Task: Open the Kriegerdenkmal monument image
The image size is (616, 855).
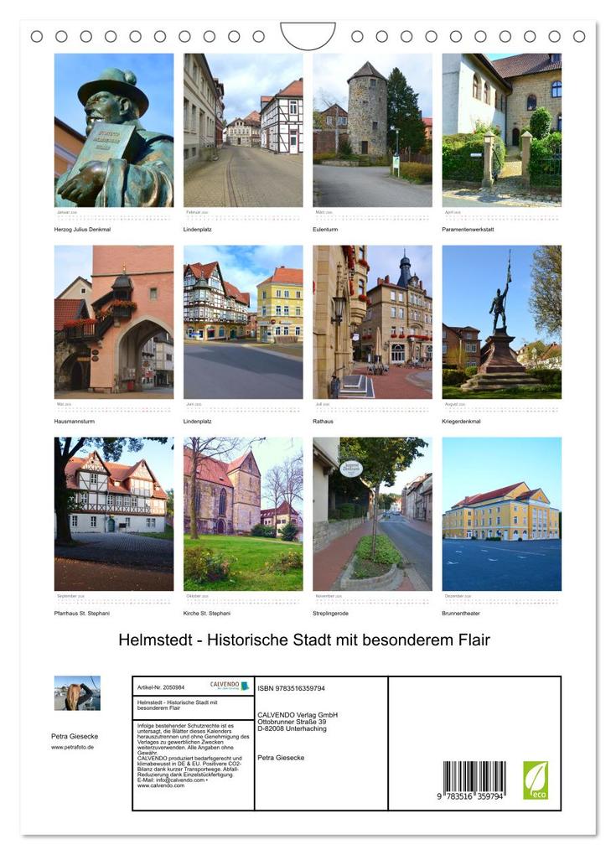Action: point(501,322)
